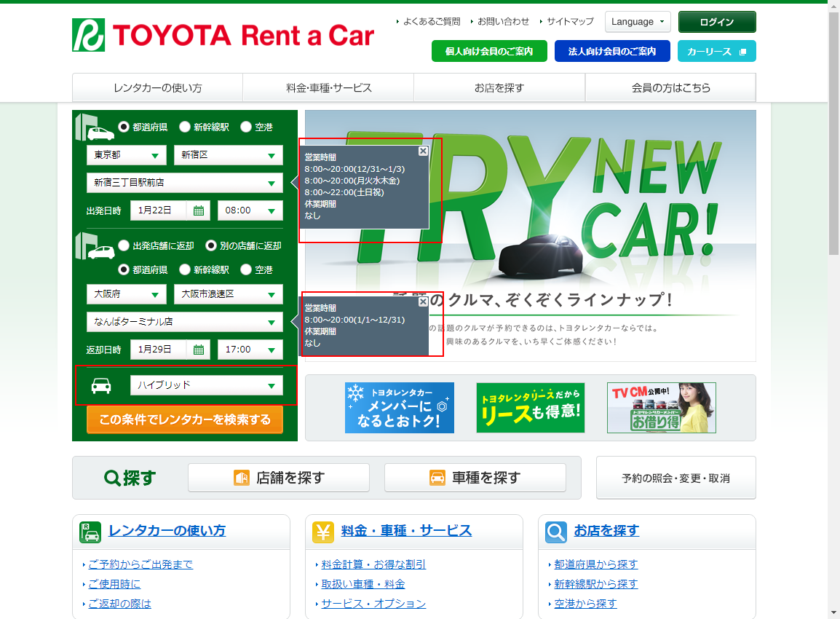840x619 pixels.
Task: Open the 新宿区 area dropdown
Action: [x=229, y=155]
